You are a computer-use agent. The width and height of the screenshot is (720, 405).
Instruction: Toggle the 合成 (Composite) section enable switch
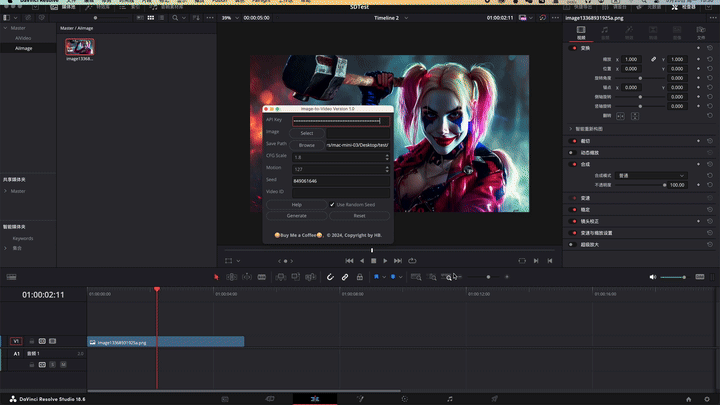[x=573, y=164]
